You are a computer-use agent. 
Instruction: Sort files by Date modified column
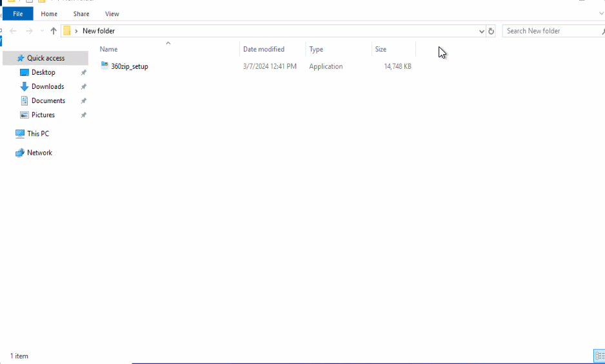pos(263,49)
